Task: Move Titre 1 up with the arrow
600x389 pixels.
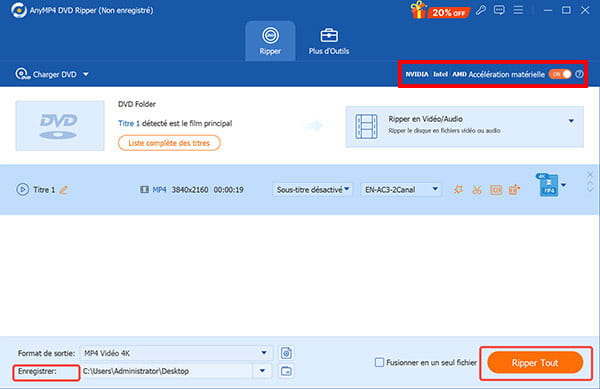Action: [x=590, y=184]
